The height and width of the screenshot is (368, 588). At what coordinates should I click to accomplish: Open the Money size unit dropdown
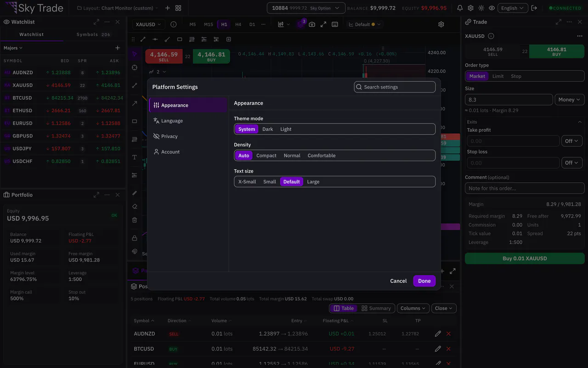pyautogui.click(x=570, y=100)
